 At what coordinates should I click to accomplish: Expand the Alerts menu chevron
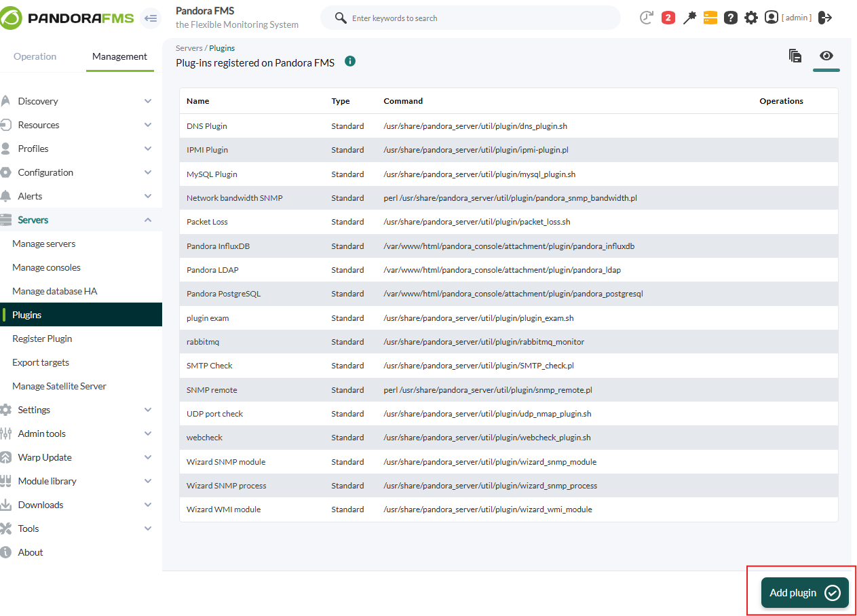[x=148, y=196]
